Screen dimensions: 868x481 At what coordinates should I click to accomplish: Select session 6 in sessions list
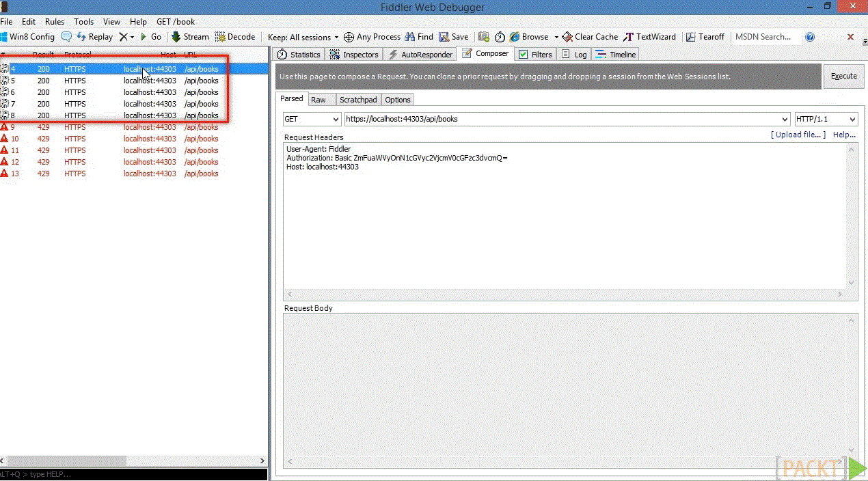(x=134, y=92)
